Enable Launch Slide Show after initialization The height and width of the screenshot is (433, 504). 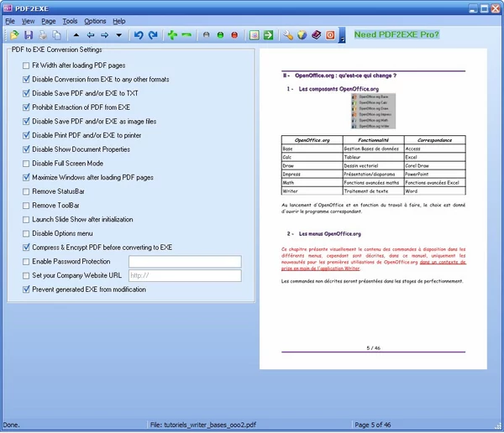(x=26, y=220)
